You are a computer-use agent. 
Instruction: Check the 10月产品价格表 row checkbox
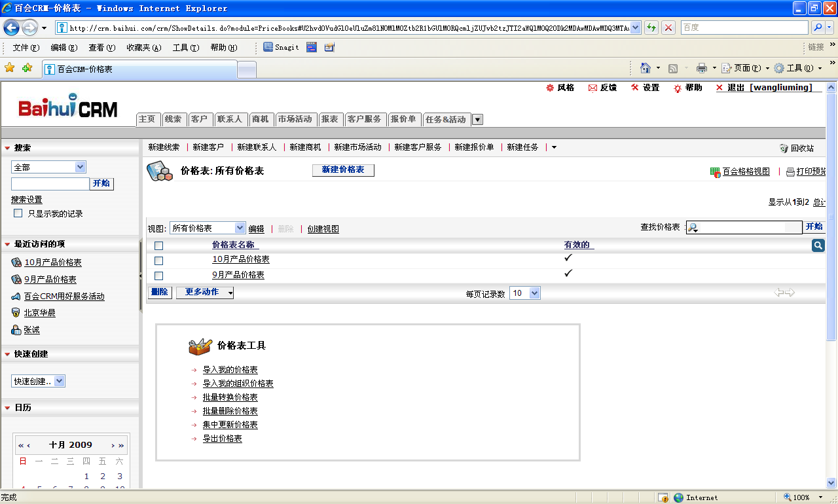(x=158, y=261)
